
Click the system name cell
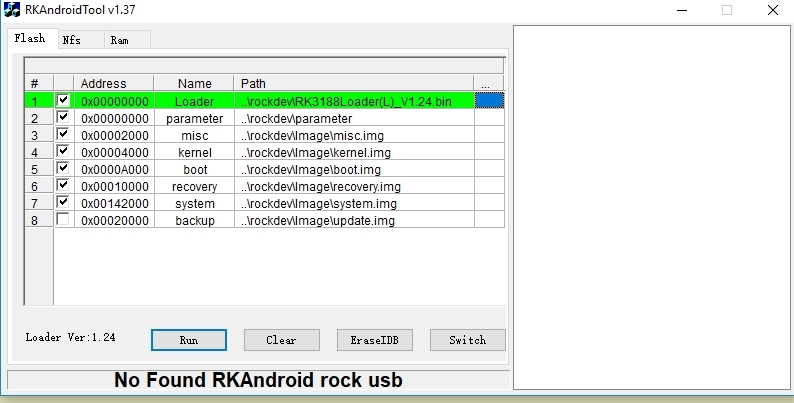pos(194,203)
